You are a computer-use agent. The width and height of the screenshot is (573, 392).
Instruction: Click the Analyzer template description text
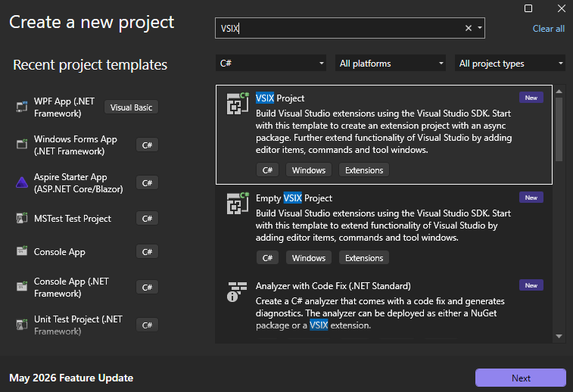tap(380, 313)
